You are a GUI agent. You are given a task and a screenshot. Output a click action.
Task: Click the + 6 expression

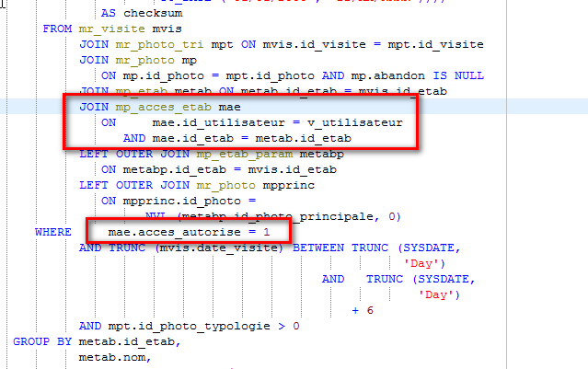(363, 310)
